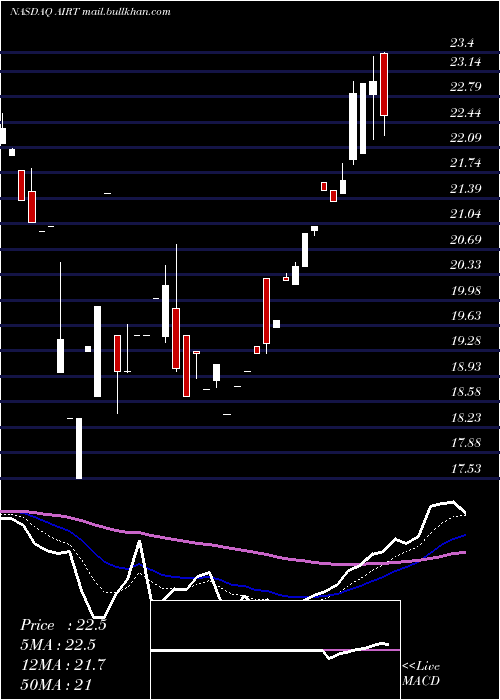Screen dimensions: 500x700
Task: Select the 20.69 price axis label
Action: [466, 240]
